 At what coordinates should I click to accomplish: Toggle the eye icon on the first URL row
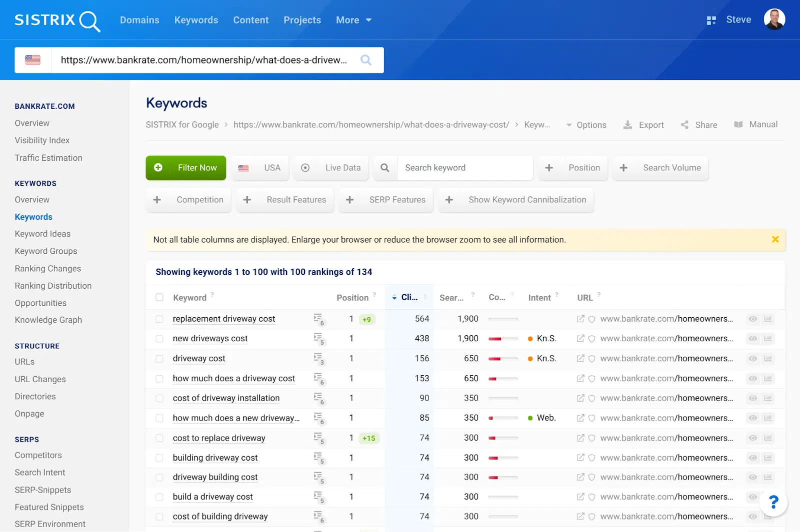pos(752,319)
